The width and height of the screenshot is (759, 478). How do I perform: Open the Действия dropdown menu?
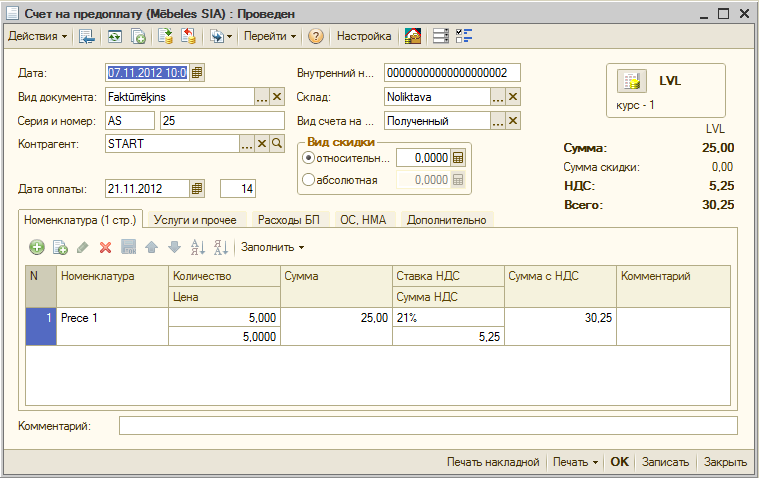coord(38,36)
